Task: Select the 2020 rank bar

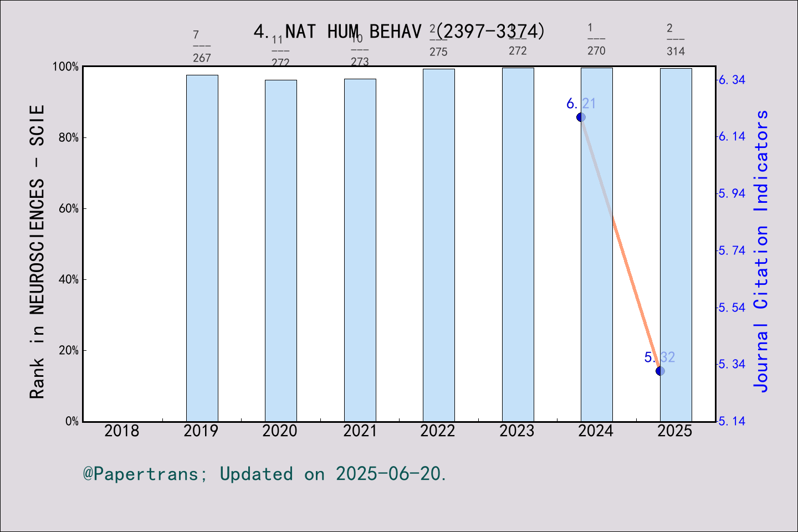Action: pos(281,250)
